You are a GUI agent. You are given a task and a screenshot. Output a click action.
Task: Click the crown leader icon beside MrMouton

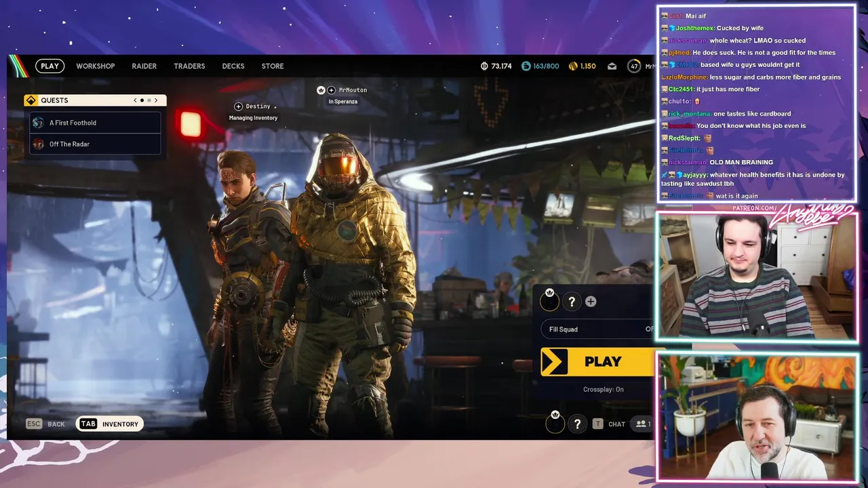click(321, 90)
